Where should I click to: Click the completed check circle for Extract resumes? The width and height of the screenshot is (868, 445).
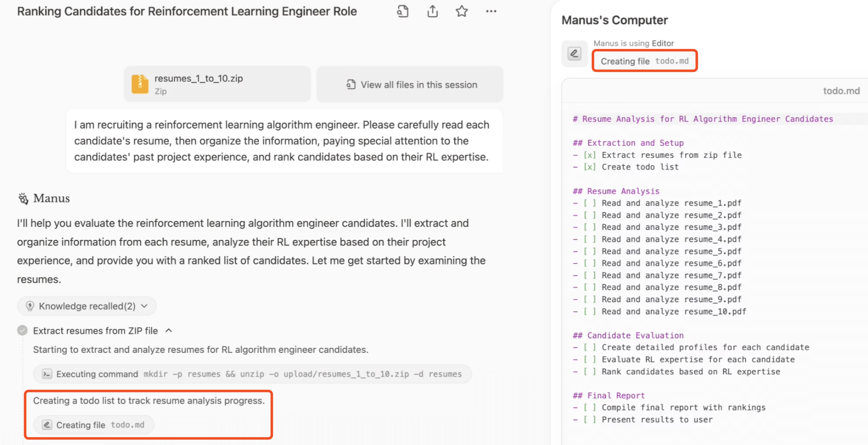[23, 331]
